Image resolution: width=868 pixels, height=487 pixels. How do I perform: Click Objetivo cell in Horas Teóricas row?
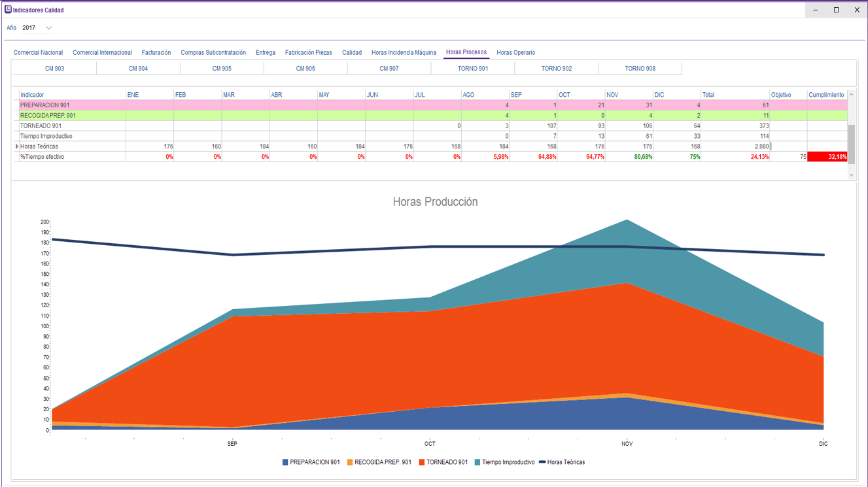point(788,147)
